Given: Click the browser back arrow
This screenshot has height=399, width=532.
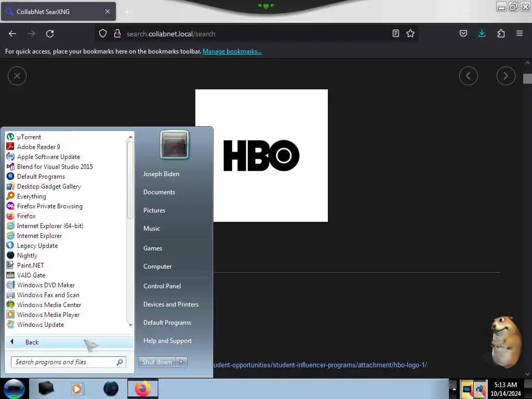Looking at the screenshot, I should click(x=12, y=34).
